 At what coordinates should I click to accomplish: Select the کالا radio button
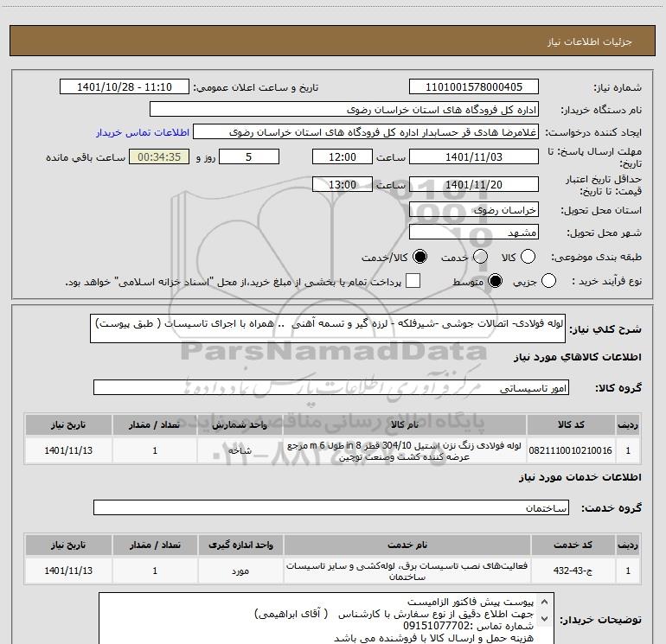point(528,257)
